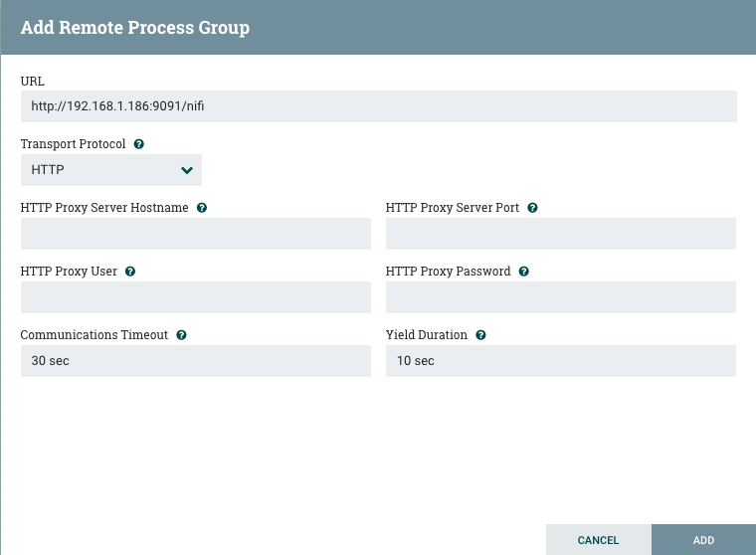Click the Yield Duration 10 sec field

point(561,361)
